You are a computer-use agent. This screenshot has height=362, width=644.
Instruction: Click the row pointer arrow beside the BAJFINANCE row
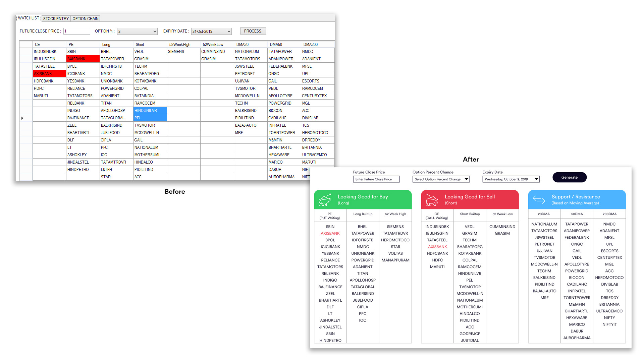[x=22, y=118]
